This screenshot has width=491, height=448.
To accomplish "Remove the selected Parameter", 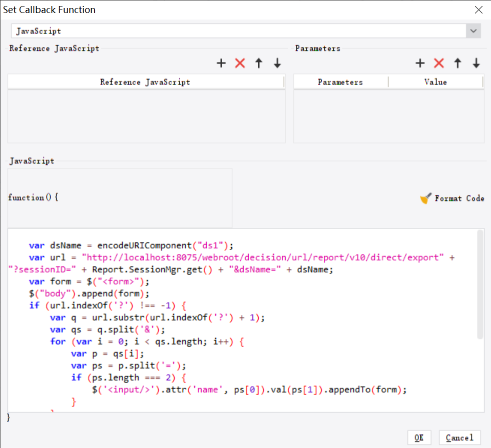I will [x=439, y=63].
